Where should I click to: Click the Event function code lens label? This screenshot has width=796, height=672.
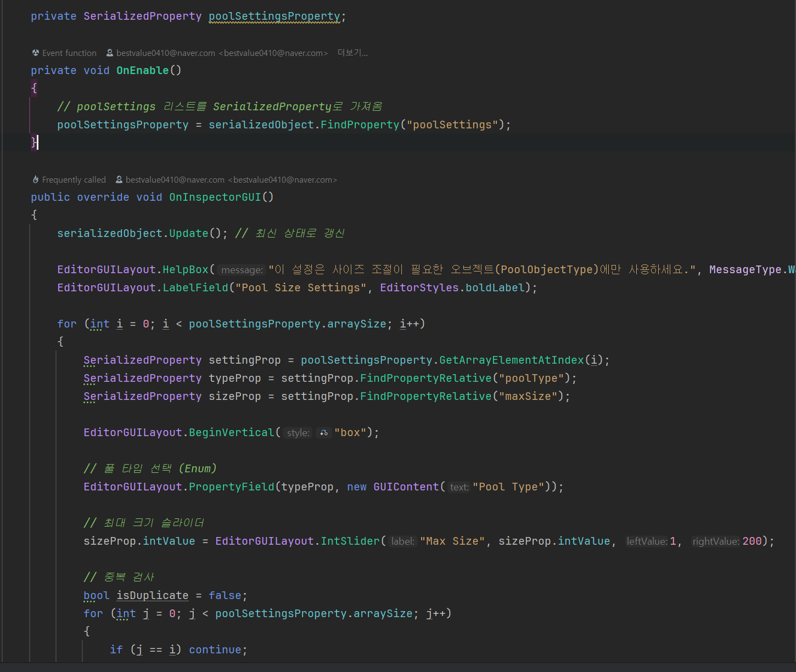(69, 53)
